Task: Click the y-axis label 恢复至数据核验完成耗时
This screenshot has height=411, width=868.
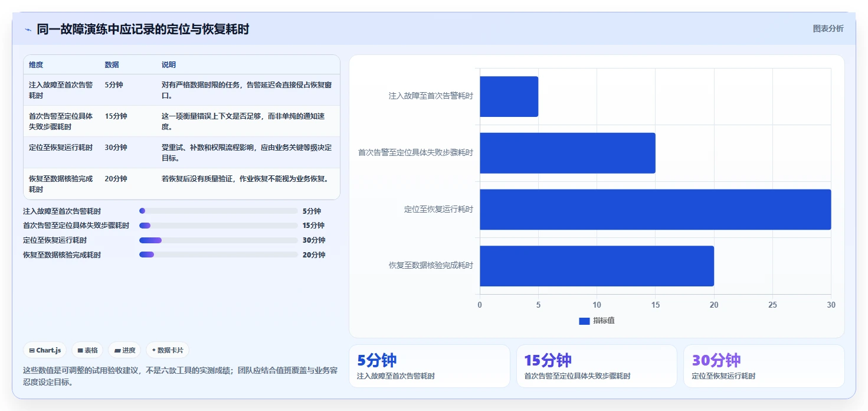Action: 431,266
